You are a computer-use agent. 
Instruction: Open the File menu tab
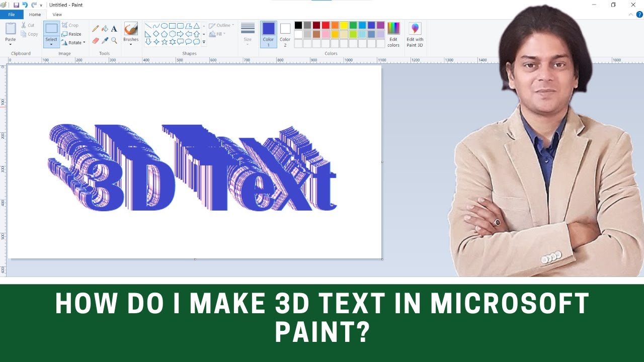pos(11,15)
